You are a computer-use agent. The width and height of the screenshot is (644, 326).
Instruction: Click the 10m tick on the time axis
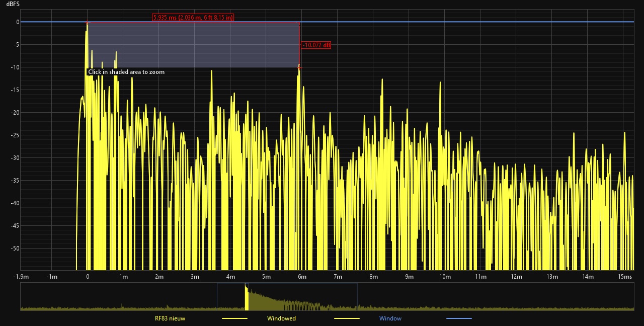pos(445,277)
